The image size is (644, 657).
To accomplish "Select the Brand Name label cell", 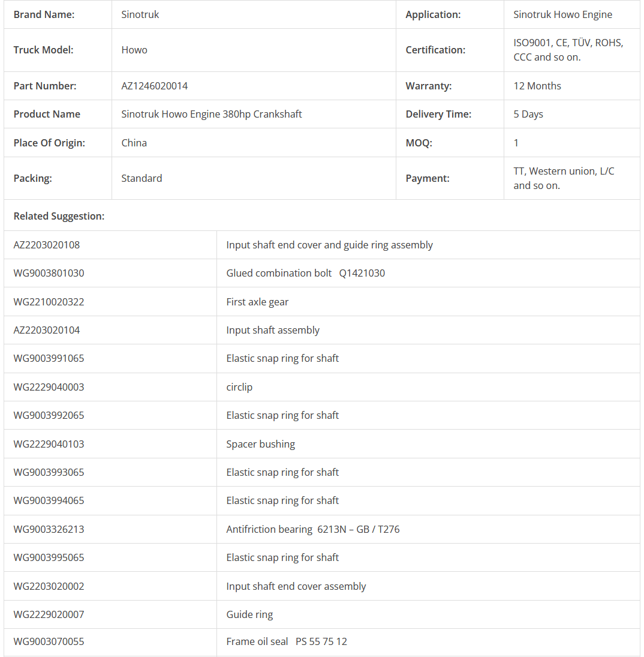I will pyautogui.click(x=44, y=14).
